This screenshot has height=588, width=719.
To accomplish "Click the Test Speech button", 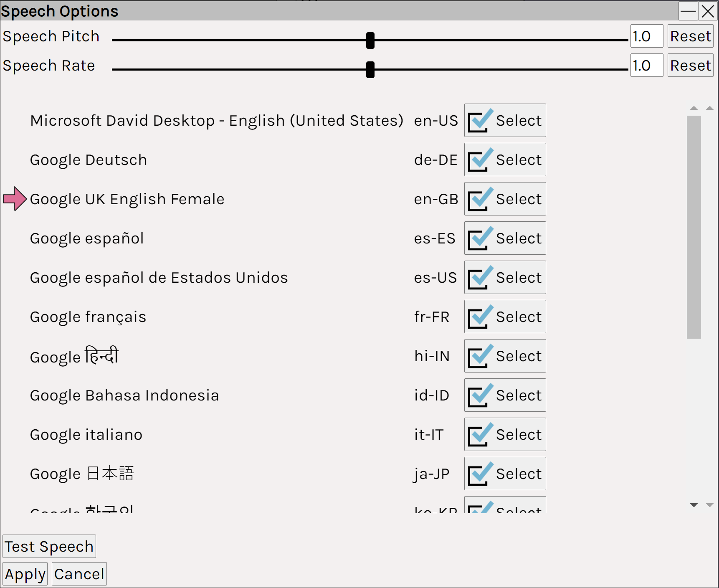I will (49, 546).
